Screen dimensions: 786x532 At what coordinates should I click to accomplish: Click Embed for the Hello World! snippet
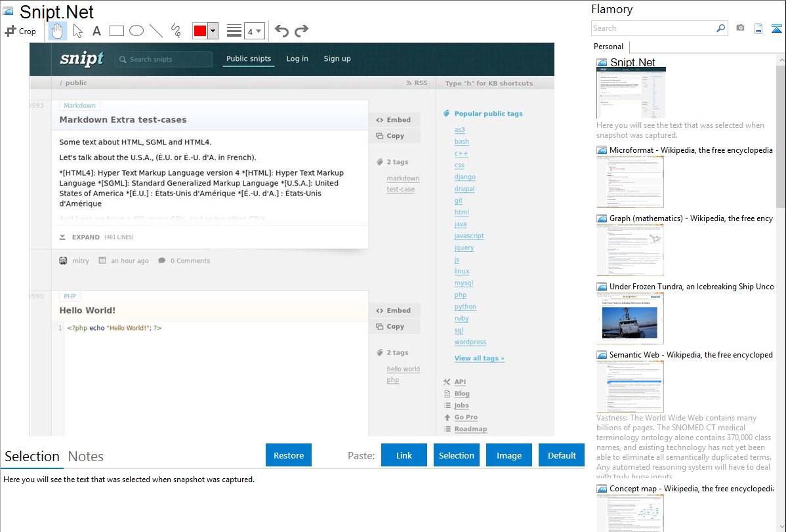point(394,310)
